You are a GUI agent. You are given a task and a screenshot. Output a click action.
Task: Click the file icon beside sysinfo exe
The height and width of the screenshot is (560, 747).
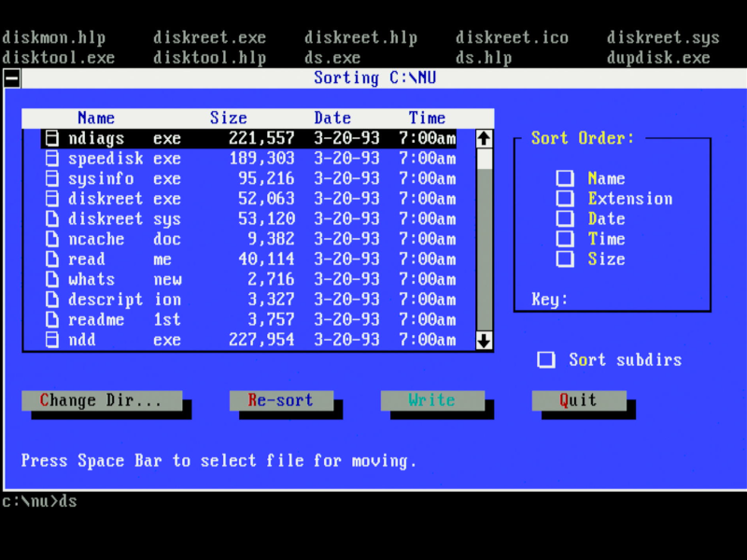coord(52,178)
